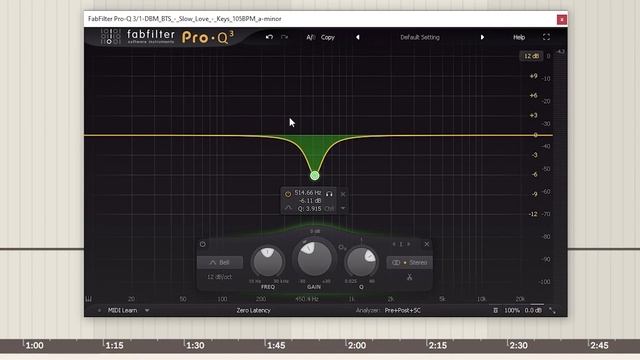Click the global bypass icon

[x=495, y=310]
